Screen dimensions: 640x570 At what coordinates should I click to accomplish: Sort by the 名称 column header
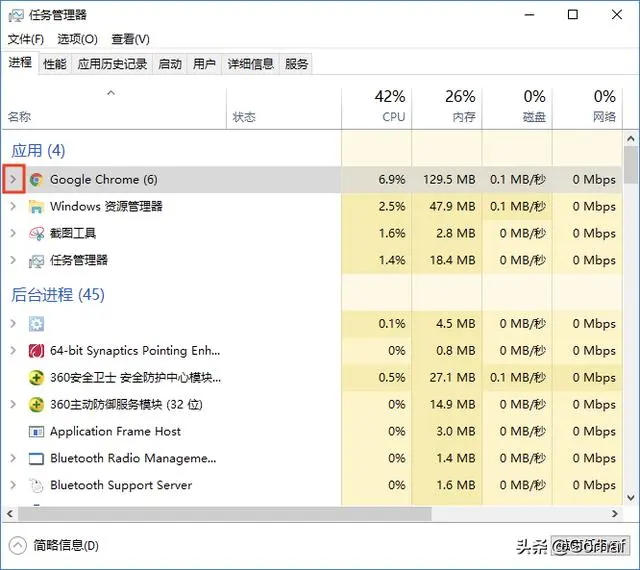click(x=114, y=108)
